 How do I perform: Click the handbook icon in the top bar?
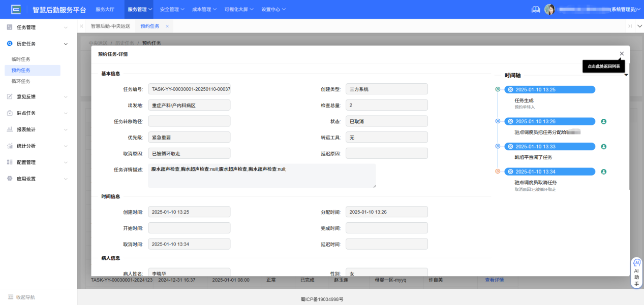(x=535, y=9)
